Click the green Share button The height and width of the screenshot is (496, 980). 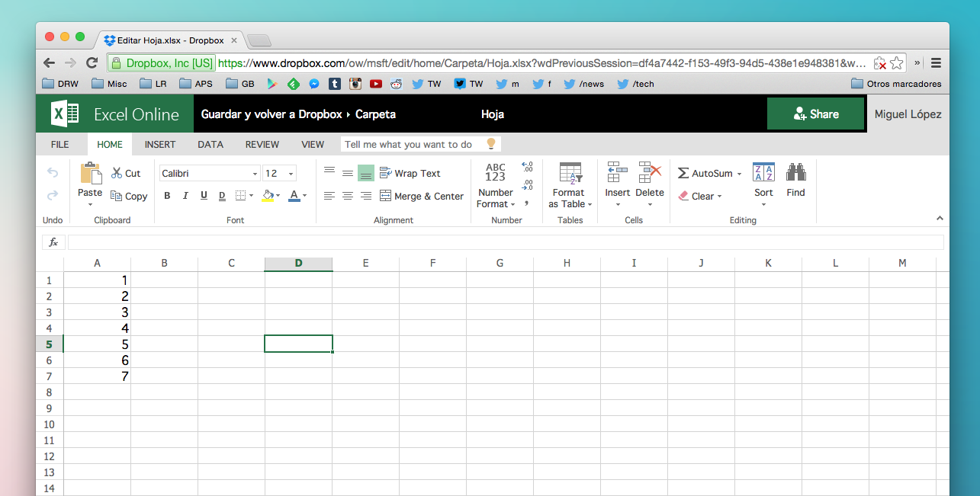coord(816,113)
